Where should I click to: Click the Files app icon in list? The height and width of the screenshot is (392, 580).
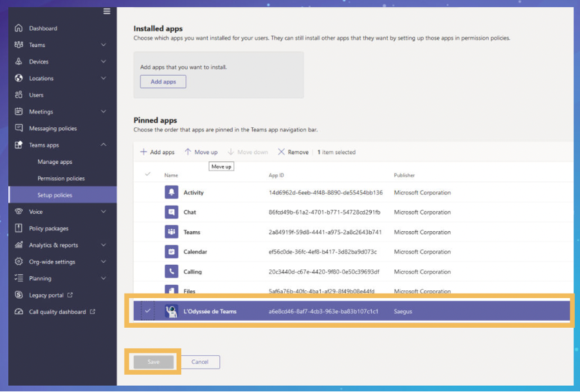click(x=171, y=289)
